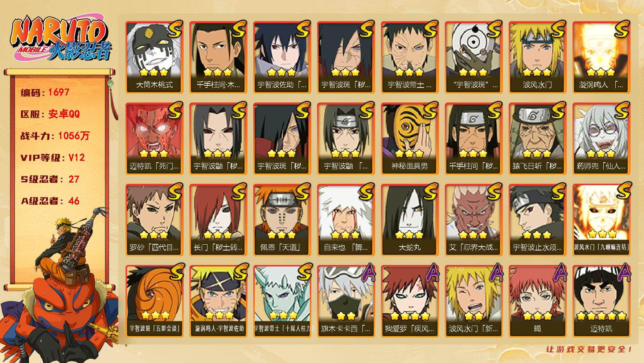This screenshot has width=644, height=363.
Task: Open the 宇智波带土「十尾人柱力」card
Action: [x=282, y=301]
